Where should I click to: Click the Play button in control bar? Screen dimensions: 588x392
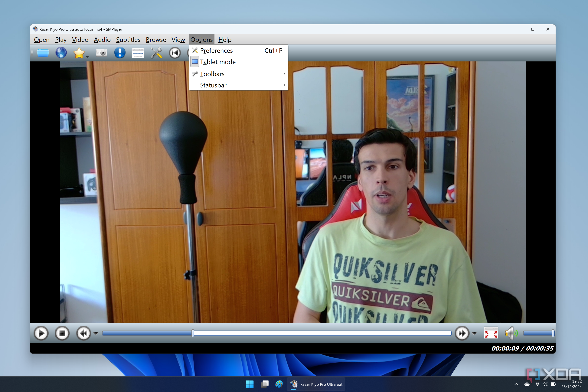[x=41, y=333]
